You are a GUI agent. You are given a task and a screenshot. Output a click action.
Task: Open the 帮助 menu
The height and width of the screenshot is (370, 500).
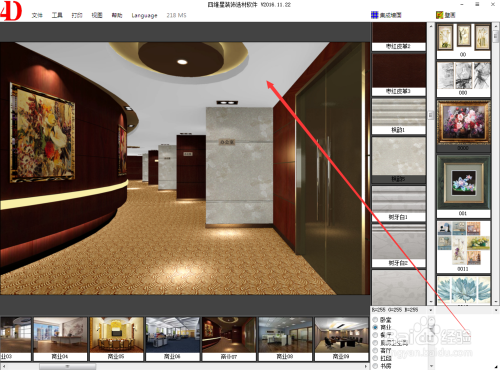pos(117,15)
